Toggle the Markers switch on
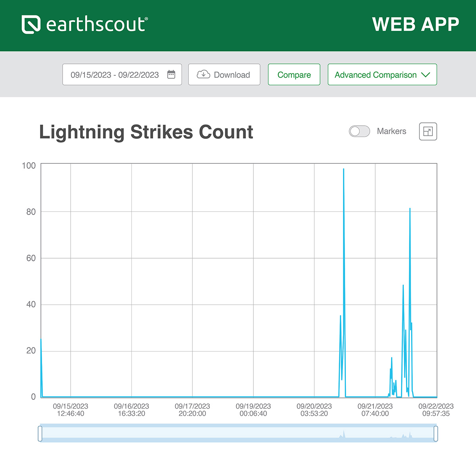The image size is (476, 476). pos(359,131)
